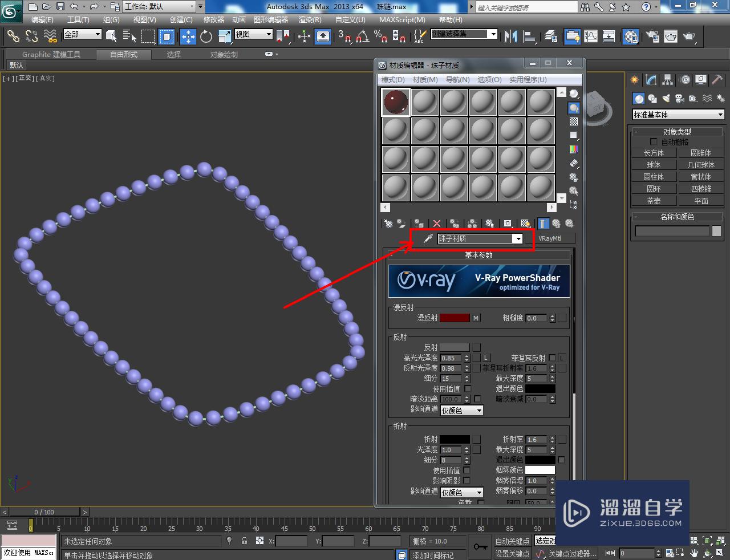Select the Select and Link tool
730x560 pixels.
point(13,36)
